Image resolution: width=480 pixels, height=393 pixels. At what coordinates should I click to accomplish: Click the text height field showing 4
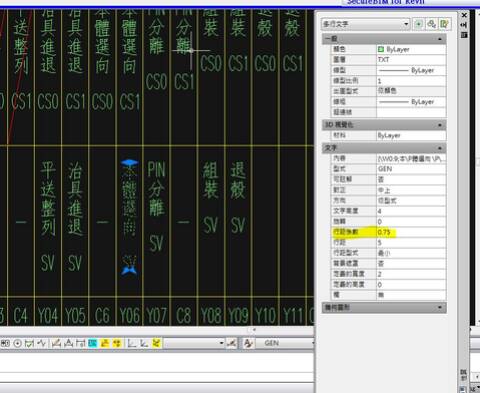(x=411, y=211)
